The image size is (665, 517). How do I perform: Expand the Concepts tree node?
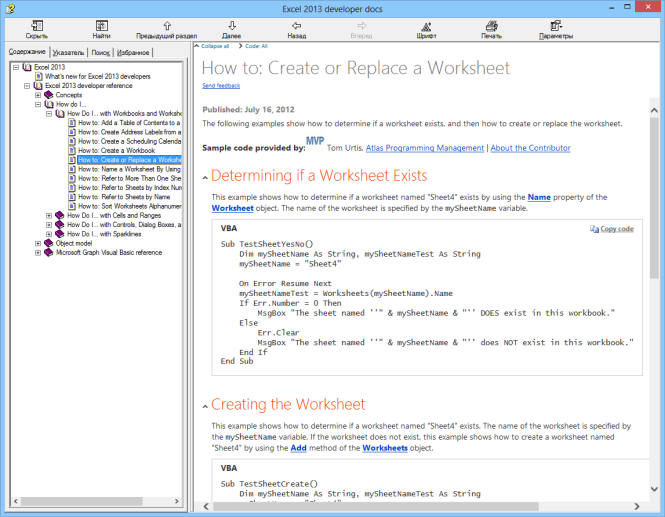tap(38, 95)
